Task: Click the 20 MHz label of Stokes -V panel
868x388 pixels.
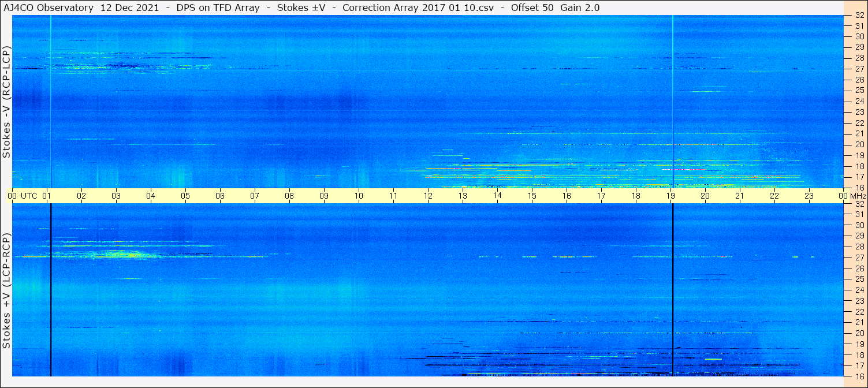Action: click(859, 144)
